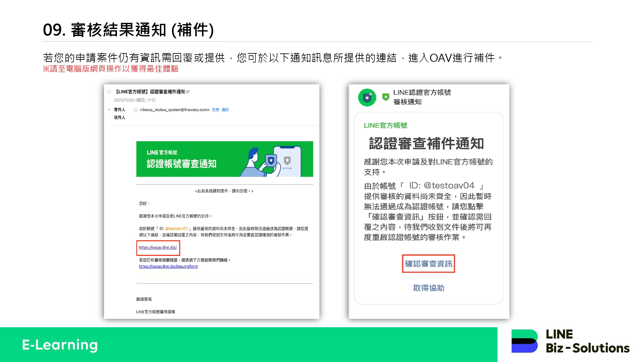Image resolution: width=644 pixels, height=362 pixels.
Task: Open the twoav.line.biz/inquiry/form link
Action: tap(168, 266)
